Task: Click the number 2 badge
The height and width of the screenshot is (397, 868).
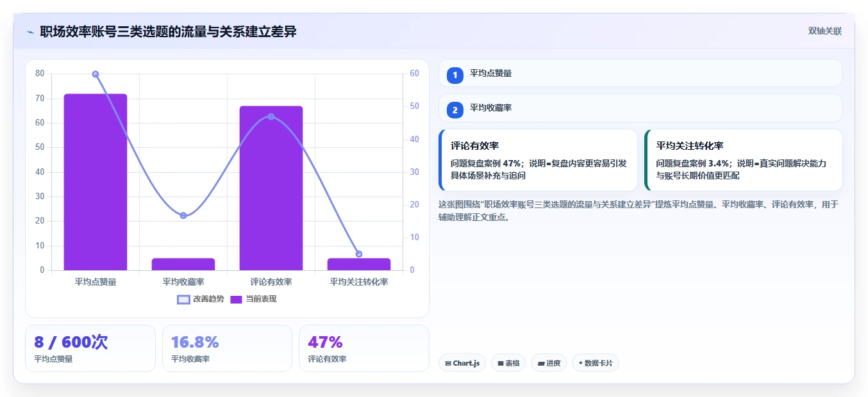Action: click(455, 110)
